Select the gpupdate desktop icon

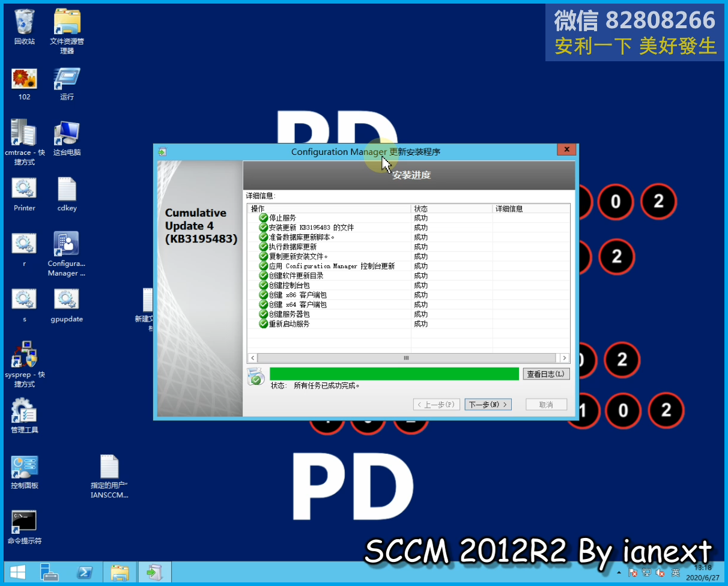[67, 306]
